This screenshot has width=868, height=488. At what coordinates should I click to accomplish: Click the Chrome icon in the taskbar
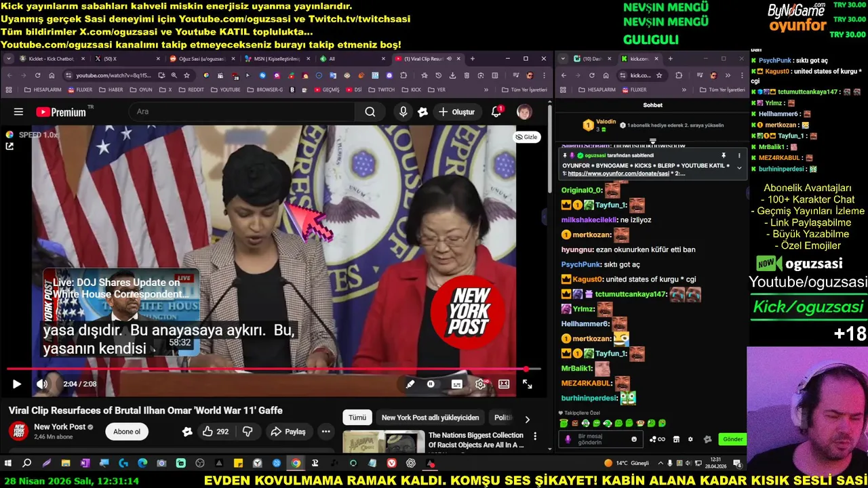point(296,464)
